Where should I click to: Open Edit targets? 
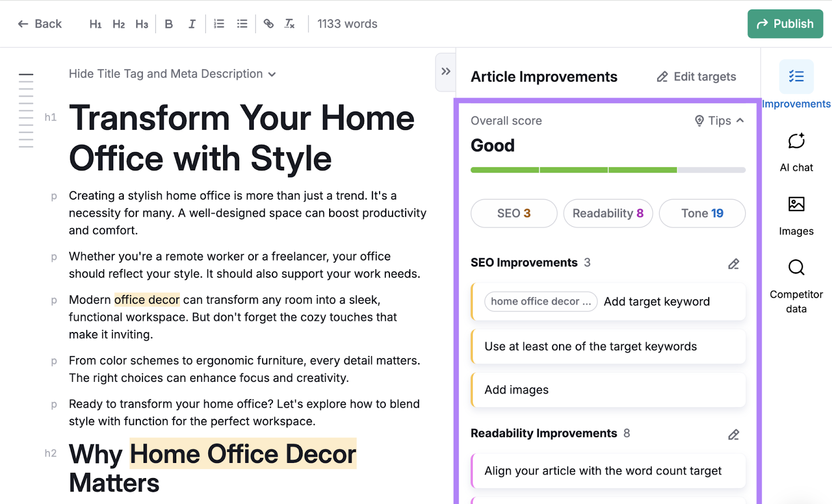click(x=696, y=76)
